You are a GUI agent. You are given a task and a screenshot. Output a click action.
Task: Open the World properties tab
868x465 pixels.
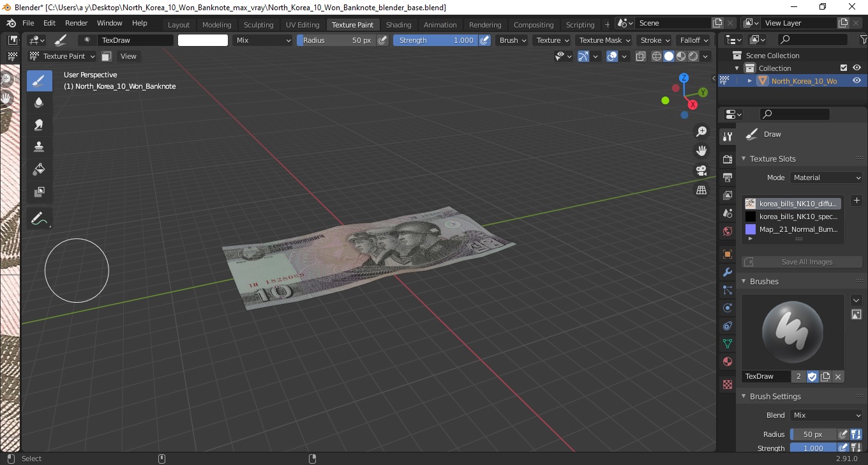(x=727, y=231)
